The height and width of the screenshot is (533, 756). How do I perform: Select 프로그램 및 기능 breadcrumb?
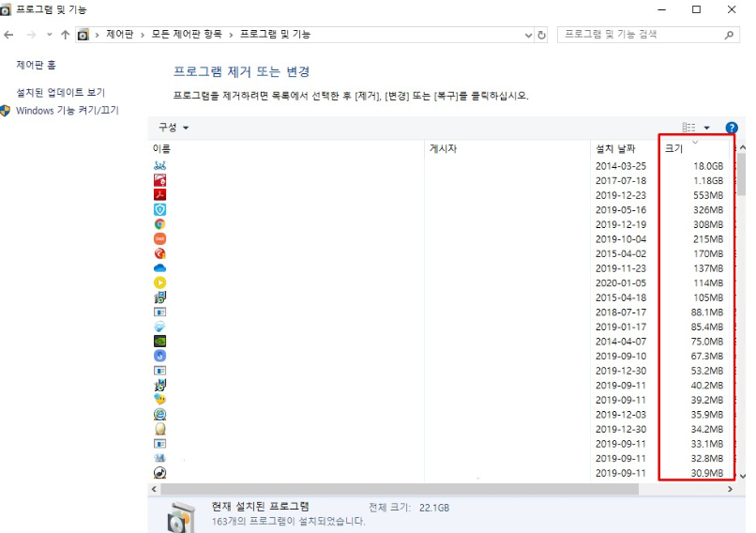tap(276, 34)
